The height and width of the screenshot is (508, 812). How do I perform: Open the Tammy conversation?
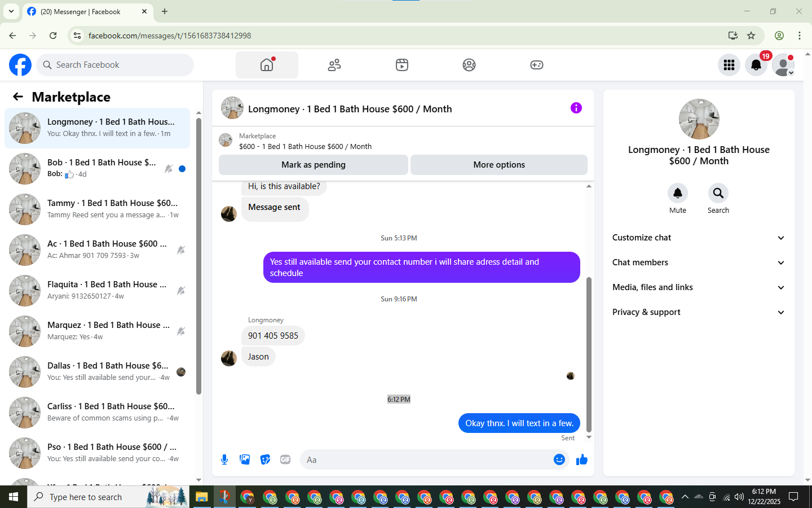pyautogui.click(x=97, y=209)
